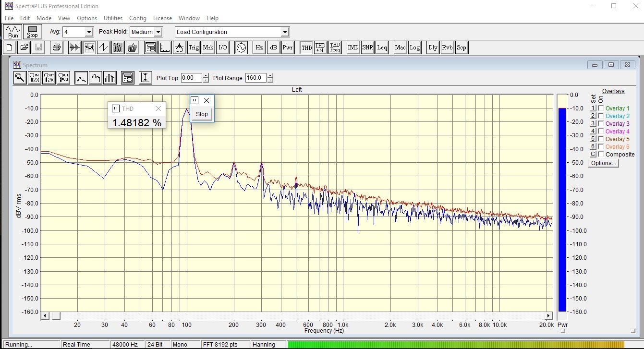
Task: Click the Run button with waveform icon
Action: pyautogui.click(x=13, y=32)
